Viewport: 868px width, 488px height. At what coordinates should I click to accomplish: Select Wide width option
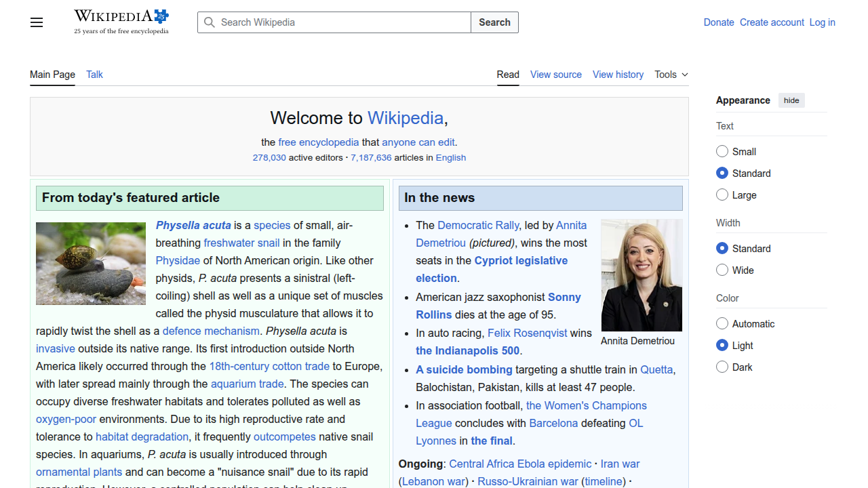coord(722,270)
